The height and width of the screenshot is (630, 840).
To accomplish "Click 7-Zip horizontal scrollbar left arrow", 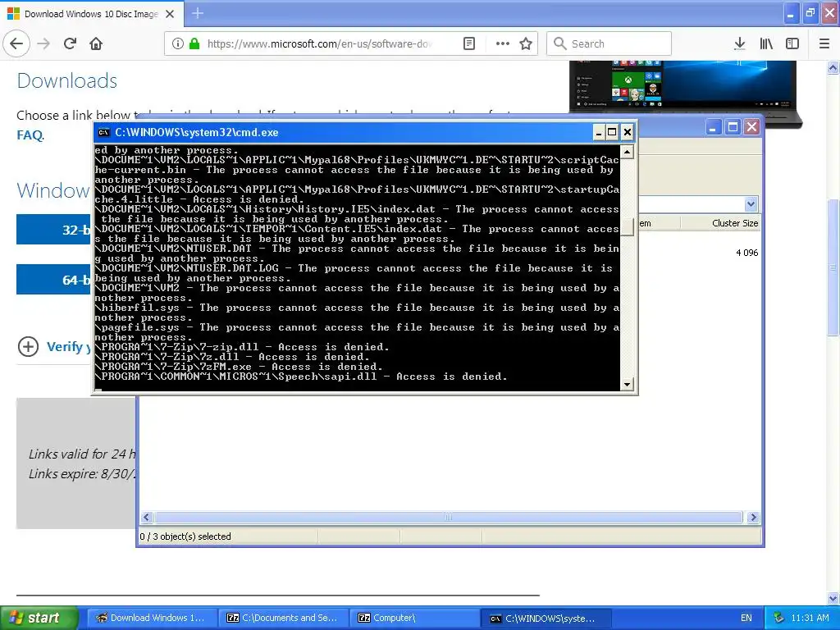I will point(147,518).
